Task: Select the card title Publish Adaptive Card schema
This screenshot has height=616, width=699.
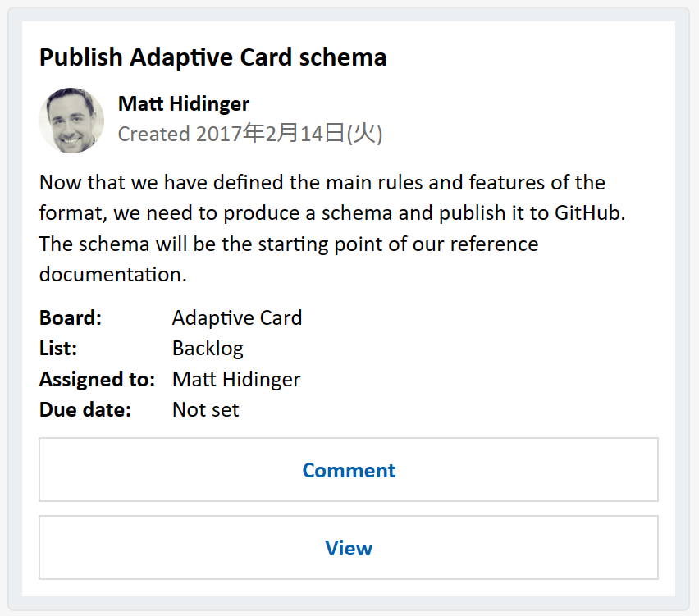Action: (x=212, y=57)
